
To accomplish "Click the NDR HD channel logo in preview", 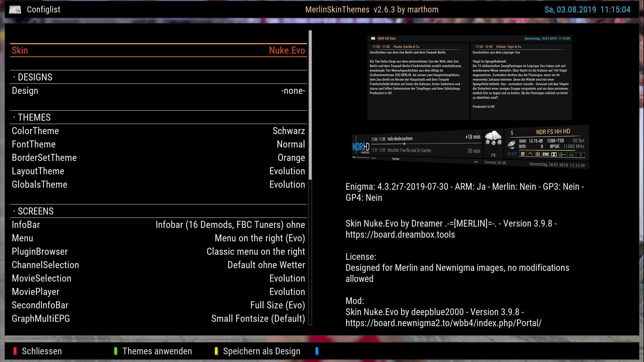I will [x=361, y=147].
